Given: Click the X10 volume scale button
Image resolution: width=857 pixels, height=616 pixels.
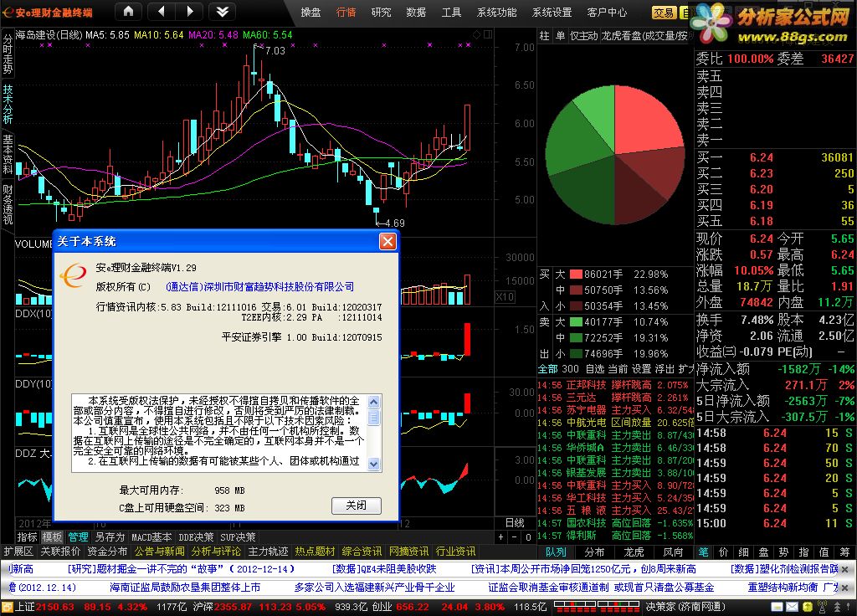Looking at the screenshot, I should 505,297.
